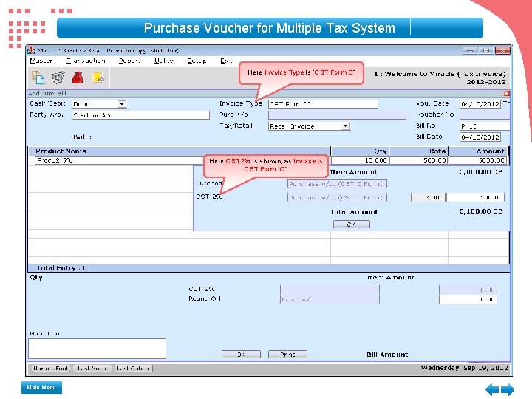Click the Voucher No field
532x399 pixels.
(x=485, y=115)
